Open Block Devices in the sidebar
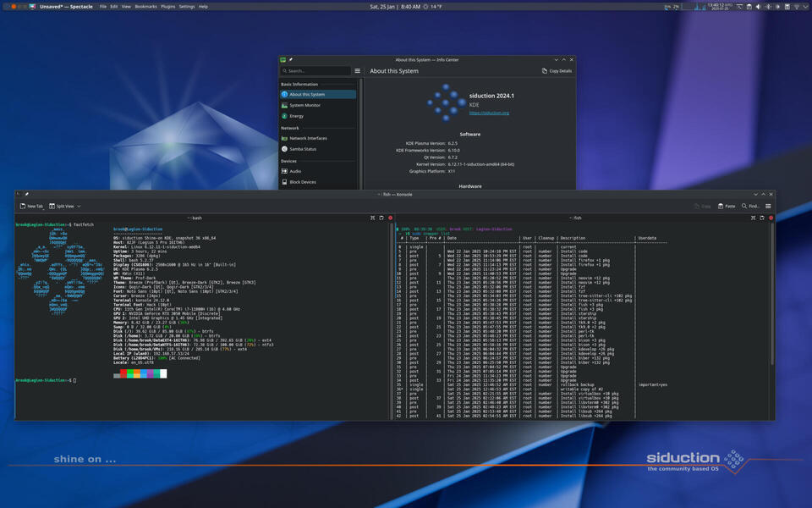The width and height of the screenshot is (812, 508). click(318, 182)
